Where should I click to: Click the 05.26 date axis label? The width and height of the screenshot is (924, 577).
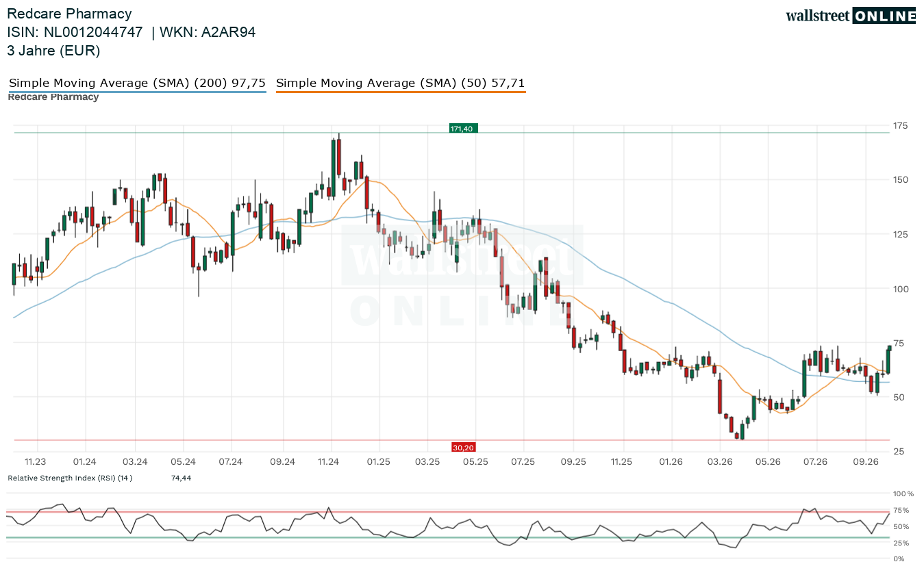click(x=768, y=462)
